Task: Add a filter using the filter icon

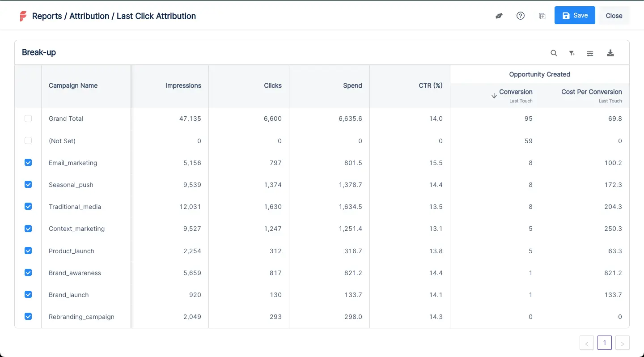Action: pyautogui.click(x=572, y=53)
